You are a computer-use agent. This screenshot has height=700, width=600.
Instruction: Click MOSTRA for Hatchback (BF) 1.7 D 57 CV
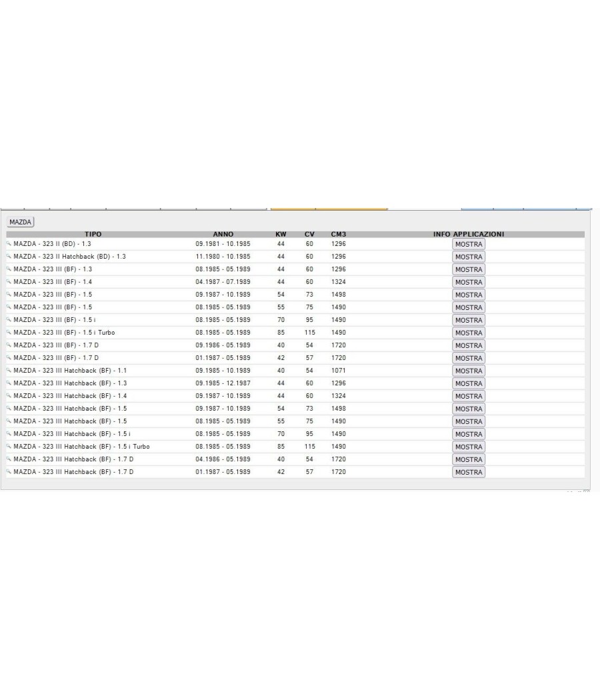pos(469,472)
